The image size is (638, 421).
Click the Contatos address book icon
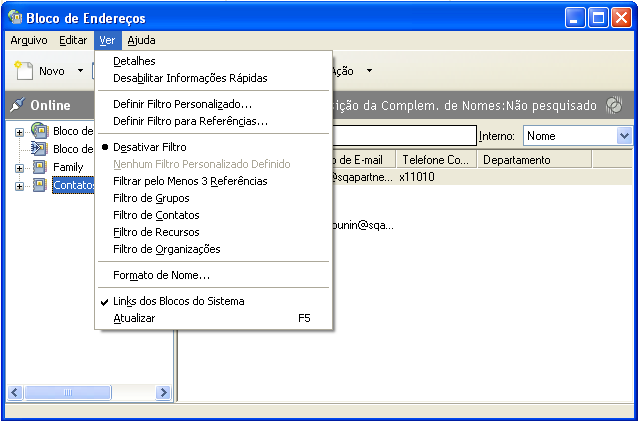(39, 185)
